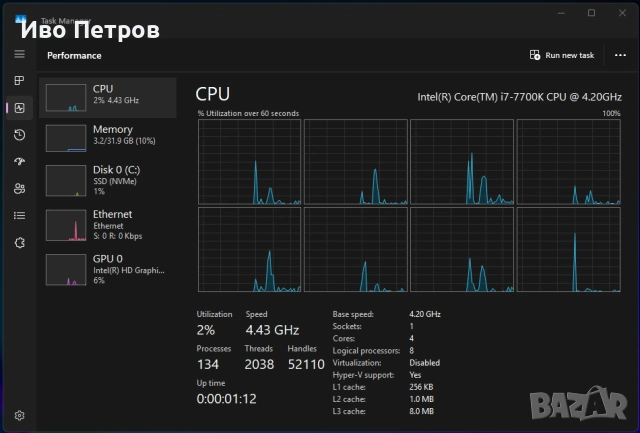Image resolution: width=640 pixels, height=433 pixels.
Task: Click Run new task button
Action: click(562, 55)
